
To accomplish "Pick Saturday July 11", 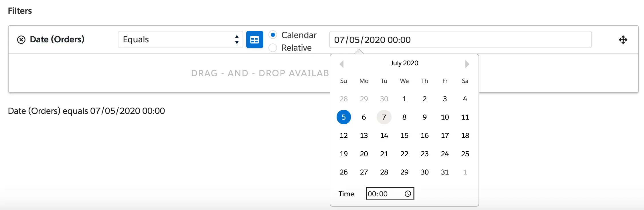I will [465, 117].
